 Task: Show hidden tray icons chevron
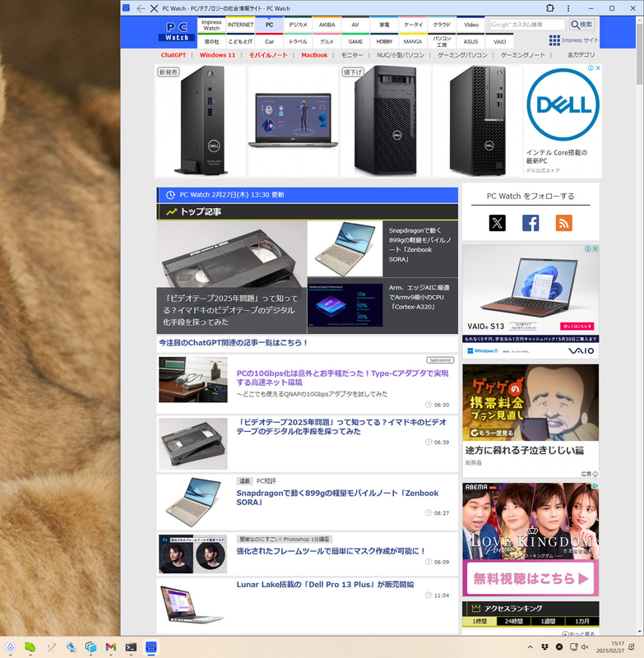tap(530, 647)
